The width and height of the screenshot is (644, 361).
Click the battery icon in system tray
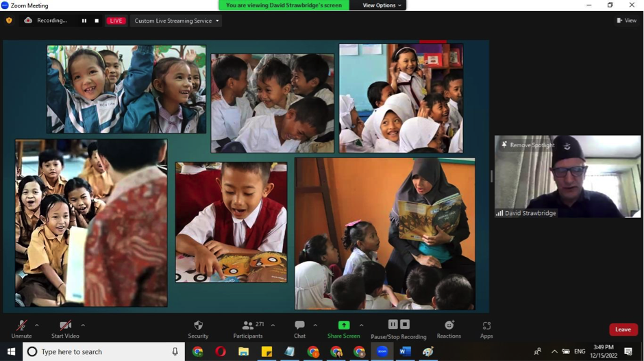(566, 351)
